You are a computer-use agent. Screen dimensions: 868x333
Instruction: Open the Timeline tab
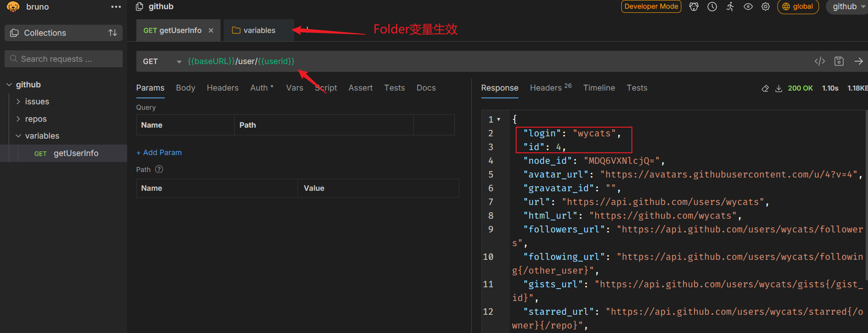click(599, 88)
